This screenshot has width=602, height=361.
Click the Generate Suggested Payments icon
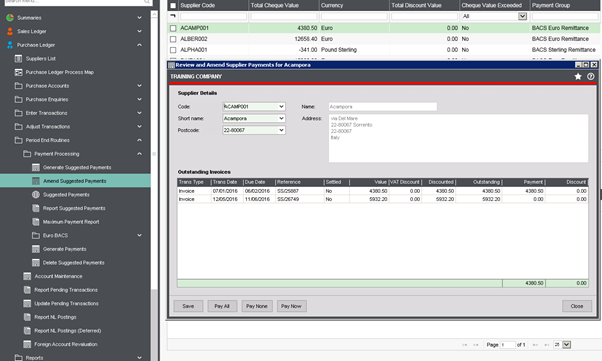36,167
